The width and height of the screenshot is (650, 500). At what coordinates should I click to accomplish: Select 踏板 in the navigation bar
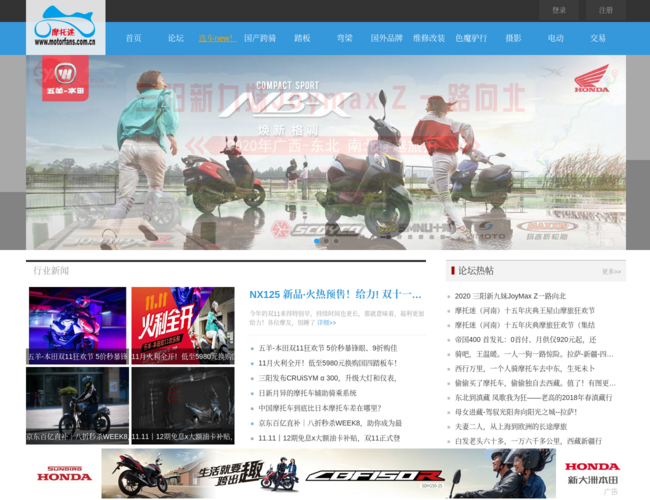coord(302,38)
